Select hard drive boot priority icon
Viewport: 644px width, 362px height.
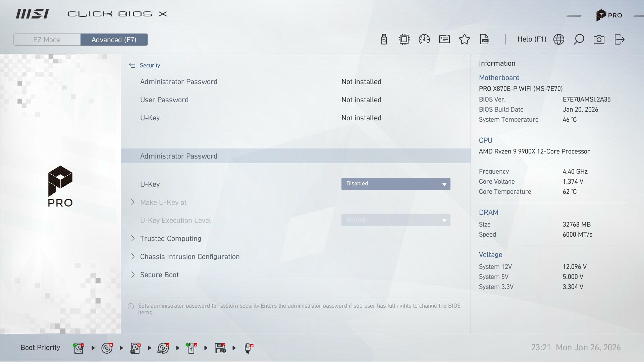pos(78,348)
